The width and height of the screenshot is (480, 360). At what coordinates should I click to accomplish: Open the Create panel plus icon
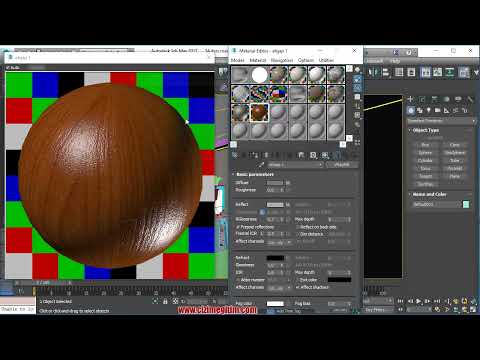410,99
